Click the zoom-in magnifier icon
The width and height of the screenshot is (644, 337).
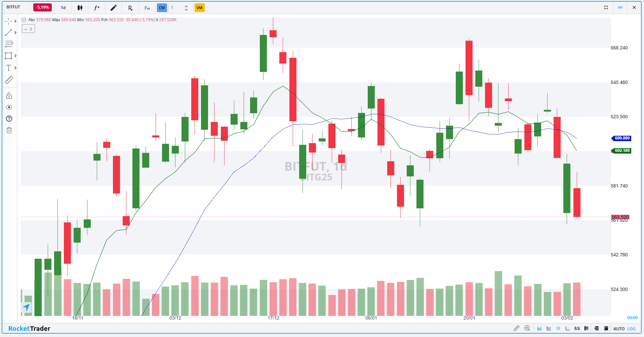coord(527,328)
